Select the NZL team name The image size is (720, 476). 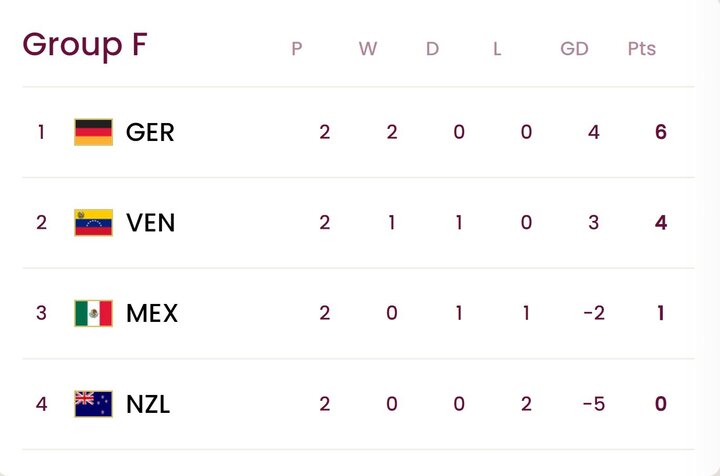(x=148, y=404)
